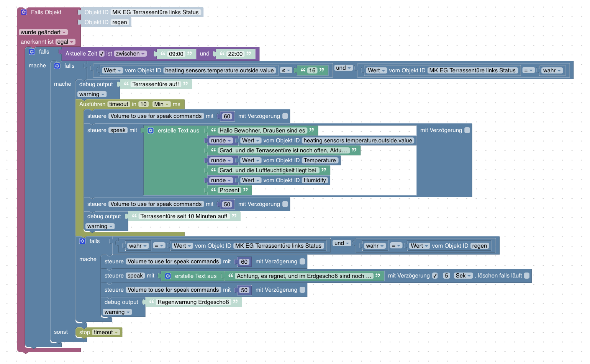
Task: Click Terrassentüre auf! text field
Action: [156, 84]
